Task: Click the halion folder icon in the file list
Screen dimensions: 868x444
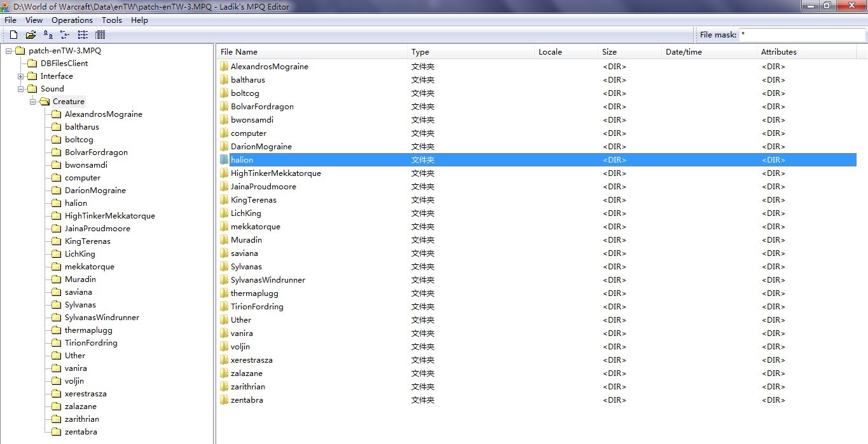Action: coord(224,159)
